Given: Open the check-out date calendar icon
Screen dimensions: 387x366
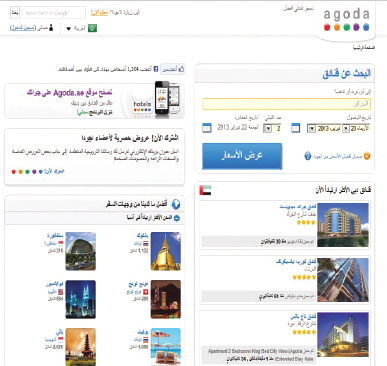Looking at the screenshot, I should tap(207, 128).
